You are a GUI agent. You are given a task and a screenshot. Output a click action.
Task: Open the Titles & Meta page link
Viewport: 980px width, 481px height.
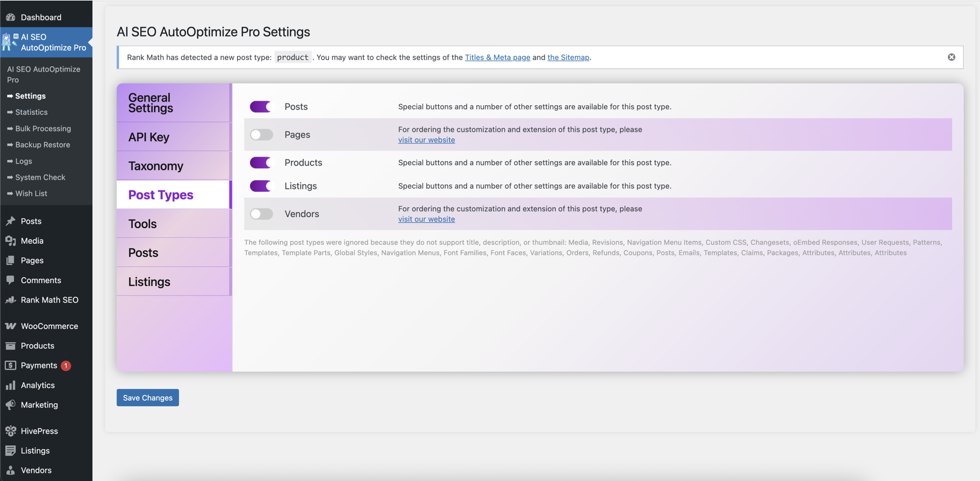(x=498, y=57)
